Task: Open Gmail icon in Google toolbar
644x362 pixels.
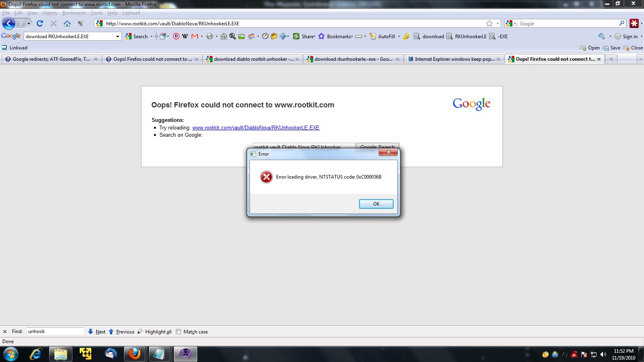Action: tap(195, 36)
